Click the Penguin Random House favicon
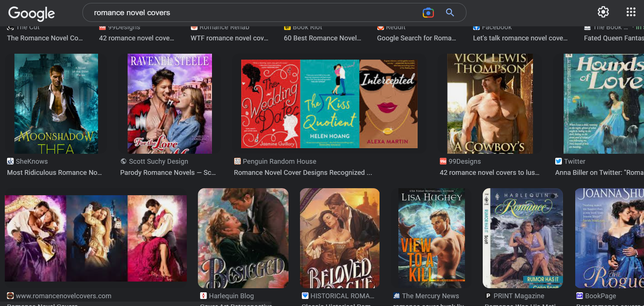Image resolution: width=644 pixels, height=306 pixels. (x=237, y=161)
